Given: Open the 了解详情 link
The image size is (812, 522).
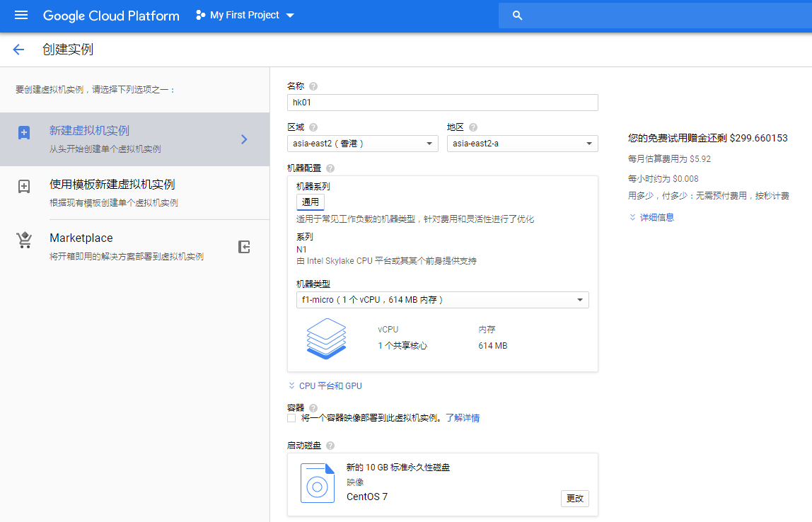Looking at the screenshot, I should (x=463, y=418).
